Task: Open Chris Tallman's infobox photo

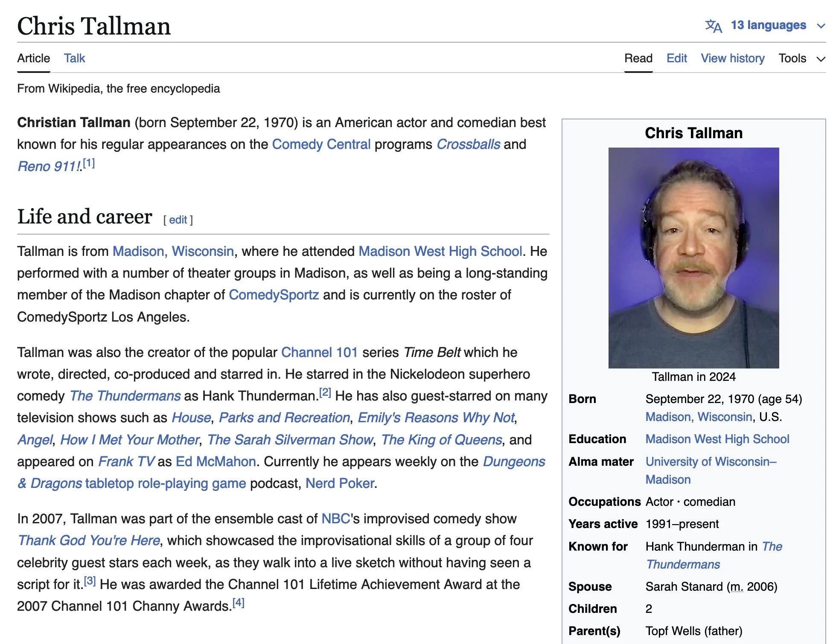Action: pyautogui.click(x=693, y=258)
